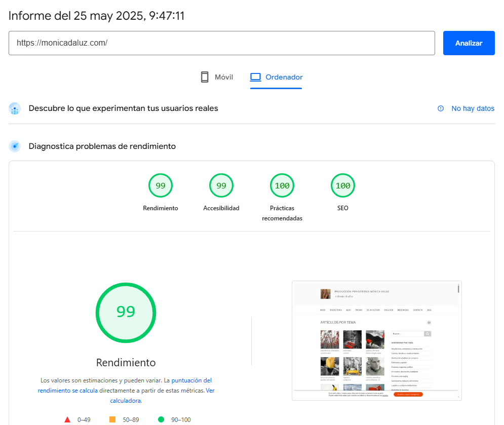This screenshot has width=504, height=425.
Task: Click the orange square 50–89 legend icon
Action: click(112, 419)
